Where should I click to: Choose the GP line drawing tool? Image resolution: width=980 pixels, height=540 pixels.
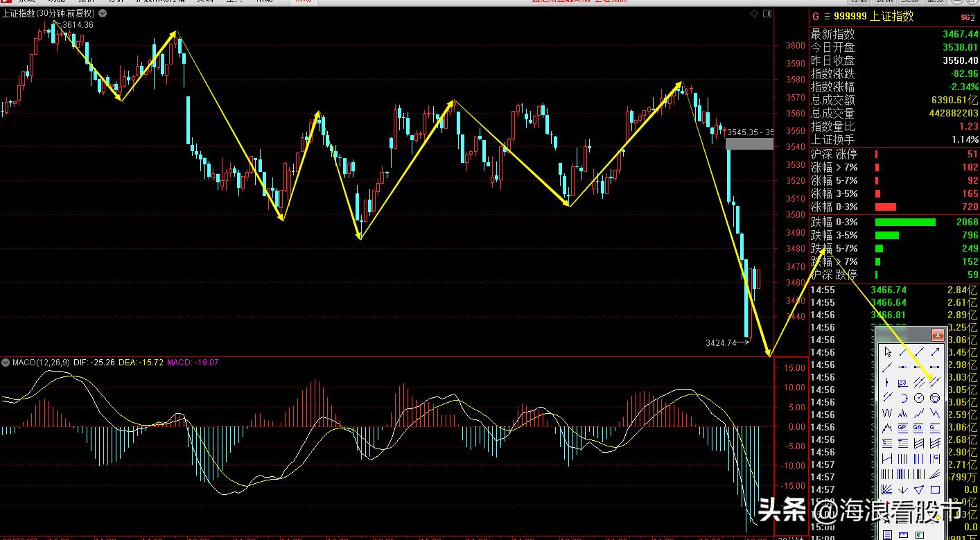pos(902,428)
